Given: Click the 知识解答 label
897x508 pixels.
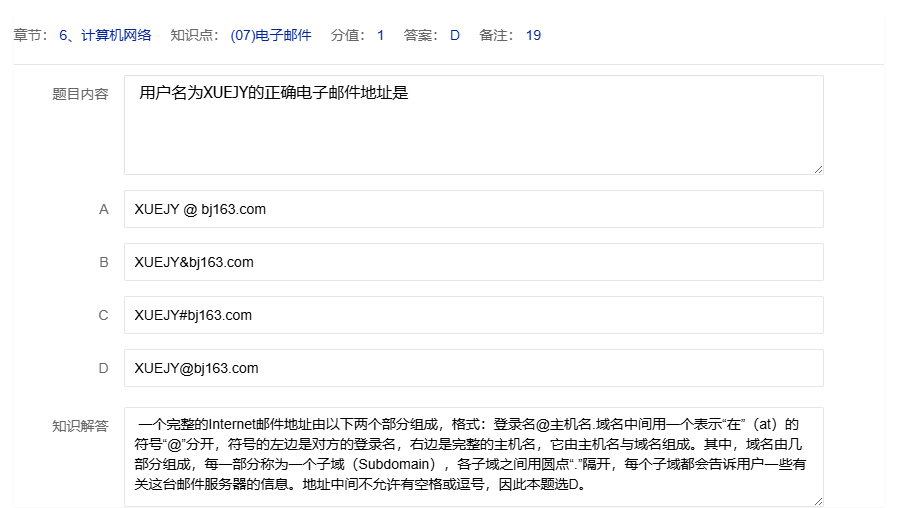Looking at the screenshot, I should click(80, 426).
